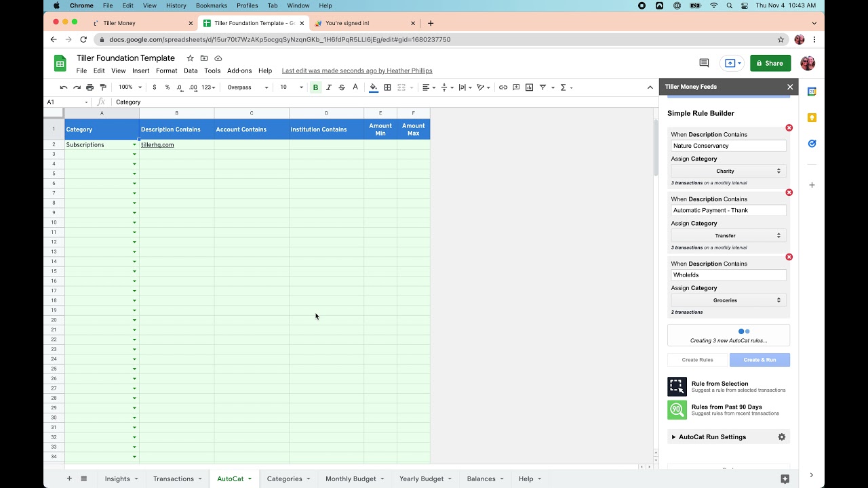
Task: Open more number formats 123 dropdown
Action: click(209, 87)
